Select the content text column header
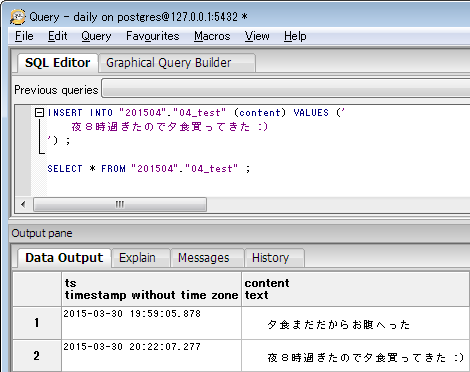This screenshot has width=470, height=372. (355, 289)
